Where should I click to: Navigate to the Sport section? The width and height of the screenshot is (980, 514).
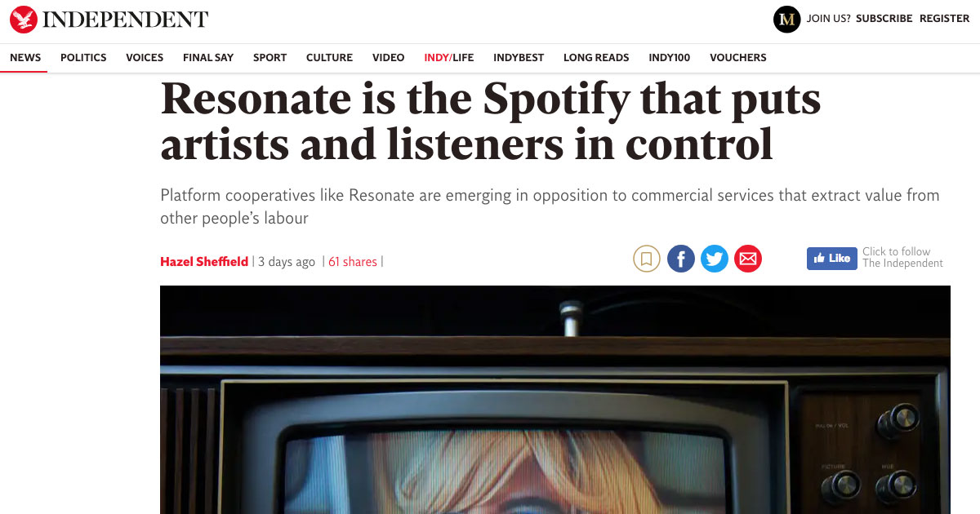[x=269, y=57]
